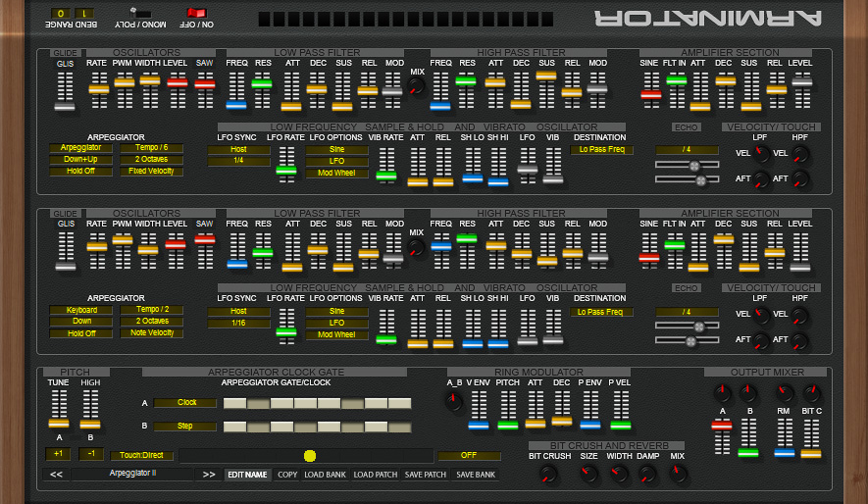The image size is (868, 504).
Task: Click the Ring Modulator A_B knob
Action: [454, 401]
